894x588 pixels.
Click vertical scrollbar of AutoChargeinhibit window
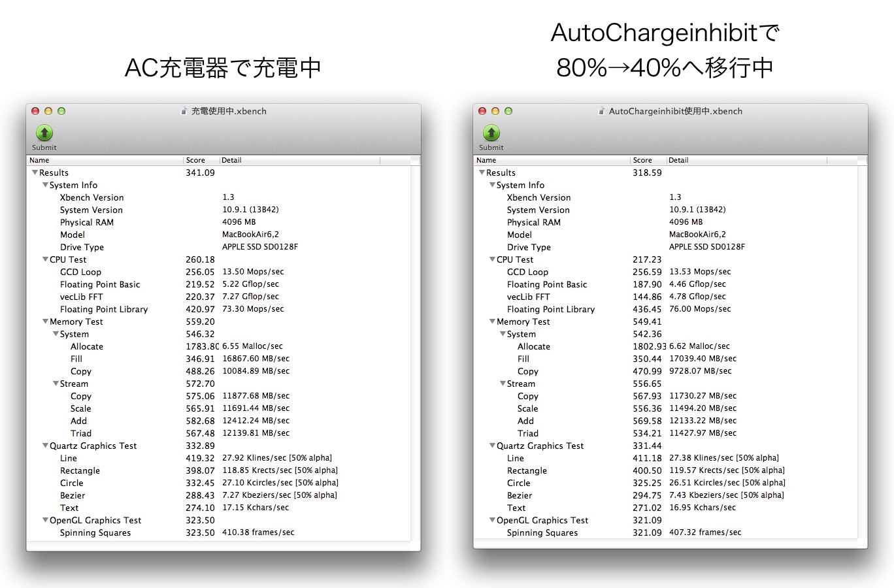pos(863,353)
